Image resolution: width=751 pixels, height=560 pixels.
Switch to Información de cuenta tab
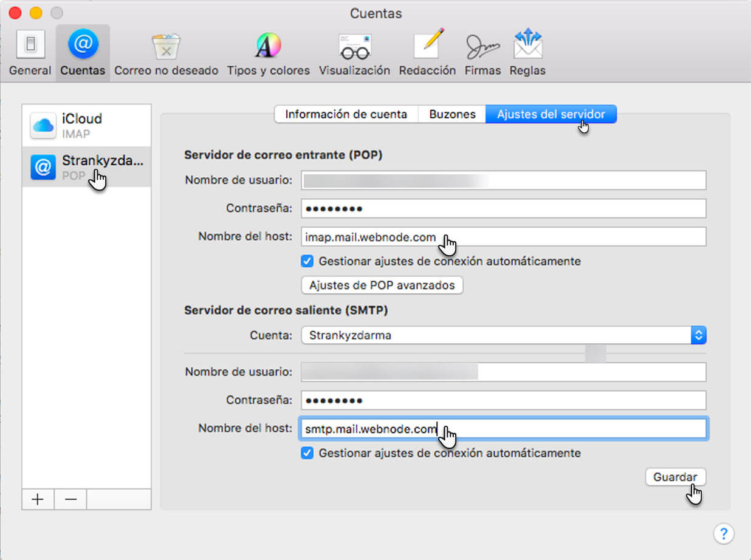(346, 114)
